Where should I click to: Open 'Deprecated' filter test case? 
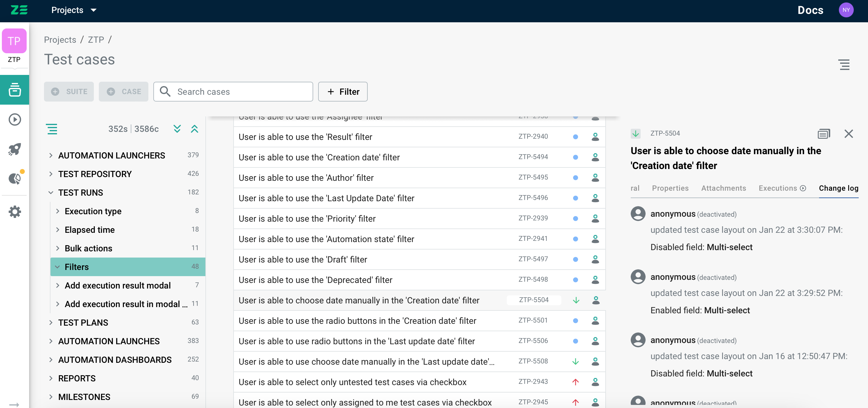click(315, 280)
